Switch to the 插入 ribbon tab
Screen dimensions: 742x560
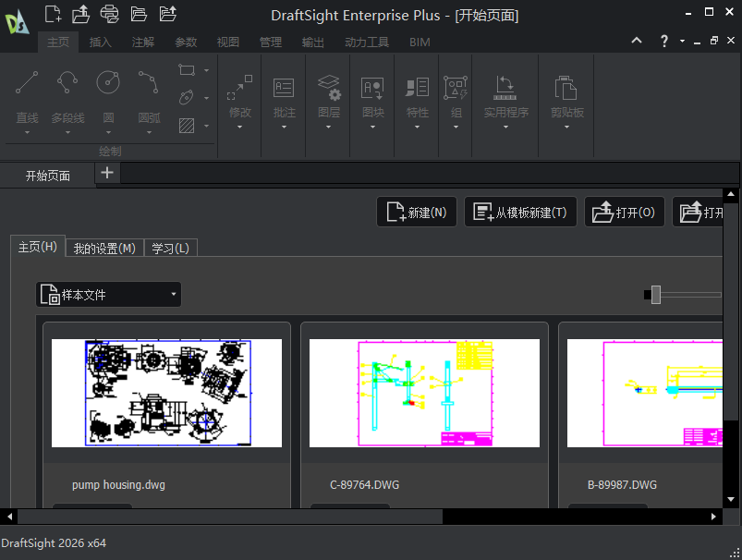pyautogui.click(x=101, y=43)
